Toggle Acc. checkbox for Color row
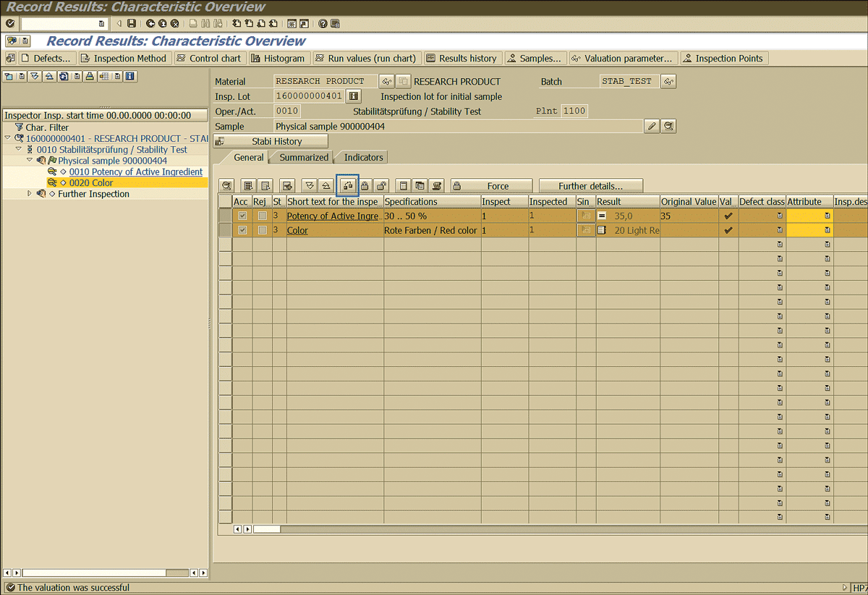Viewport: 868px width, 595px height. coord(242,230)
